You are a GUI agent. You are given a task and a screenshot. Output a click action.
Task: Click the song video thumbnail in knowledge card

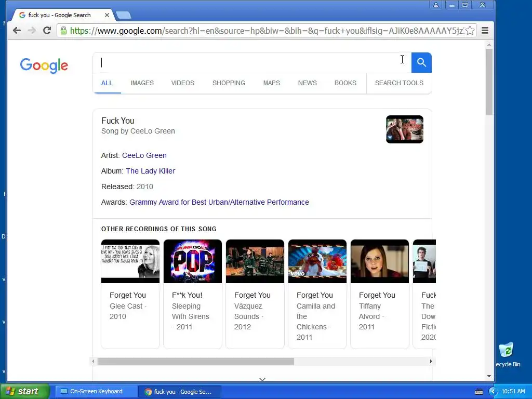[x=404, y=129]
